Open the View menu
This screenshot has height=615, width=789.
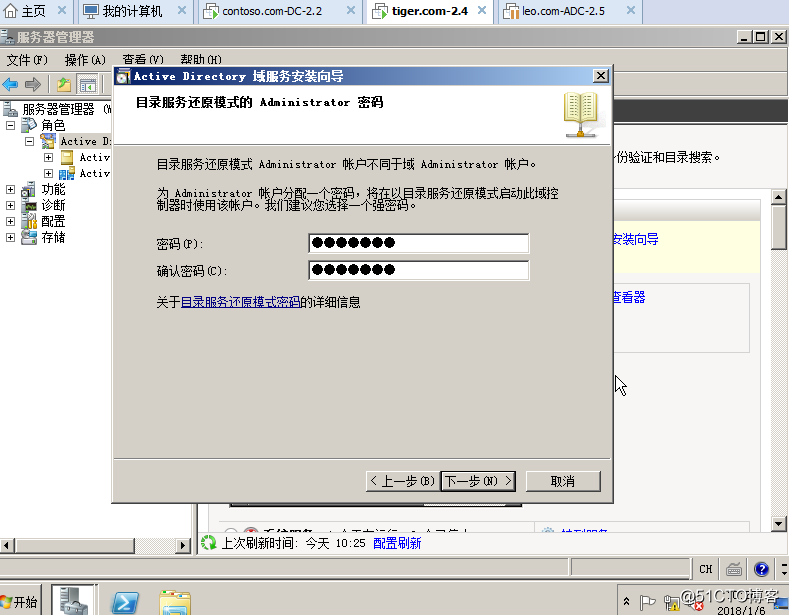pyautogui.click(x=143, y=60)
